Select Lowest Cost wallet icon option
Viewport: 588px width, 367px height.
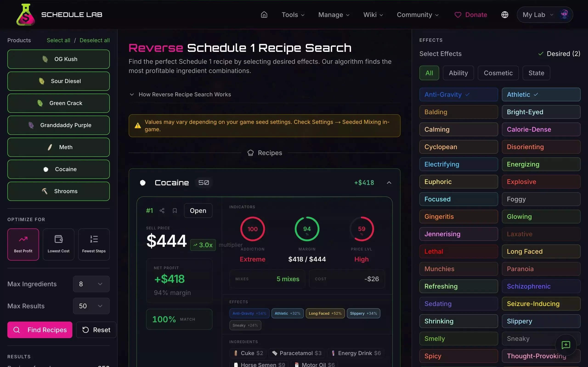pyautogui.click(x=59, y=244)
